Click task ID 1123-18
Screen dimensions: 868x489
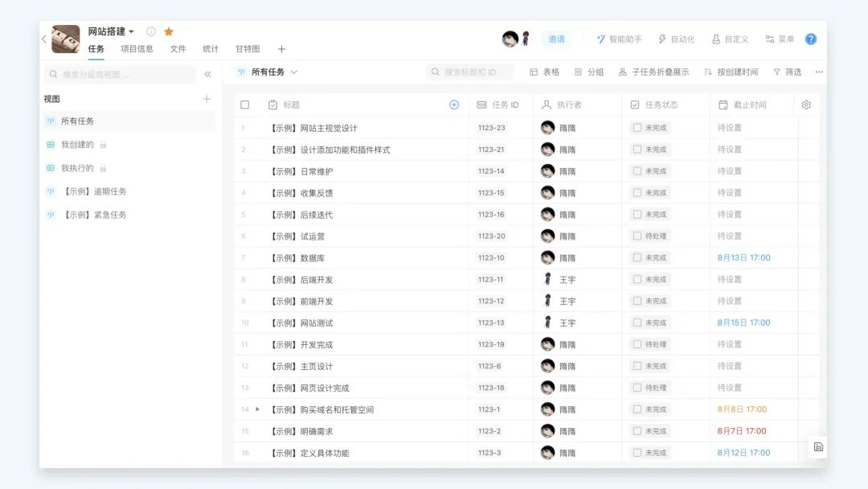click(x=491, y=388)
